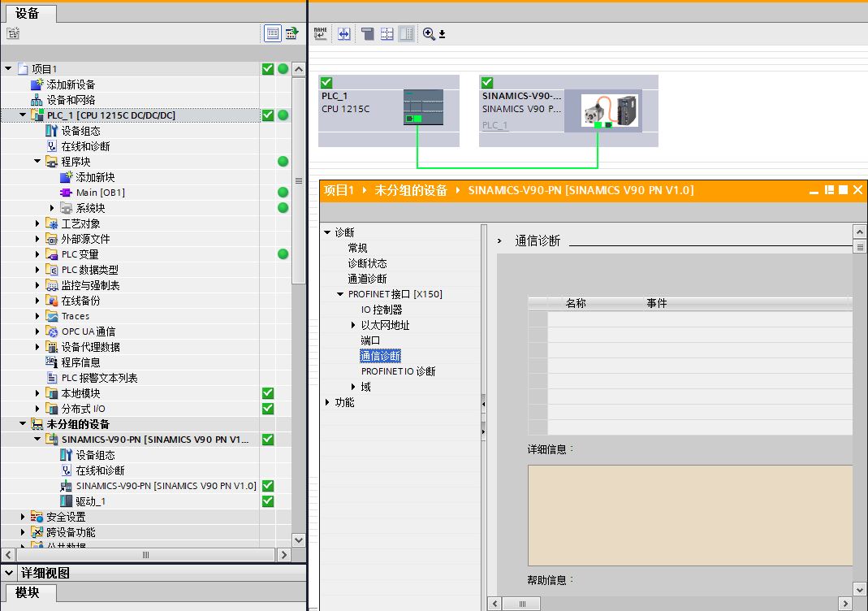Select 添加新块 under 程序块
The image size is (868, 611).
95,177
